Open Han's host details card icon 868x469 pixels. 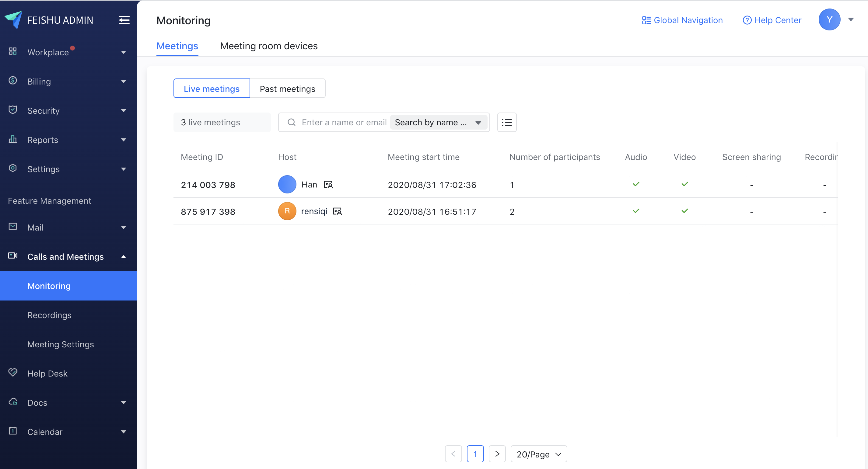(328, 185)
